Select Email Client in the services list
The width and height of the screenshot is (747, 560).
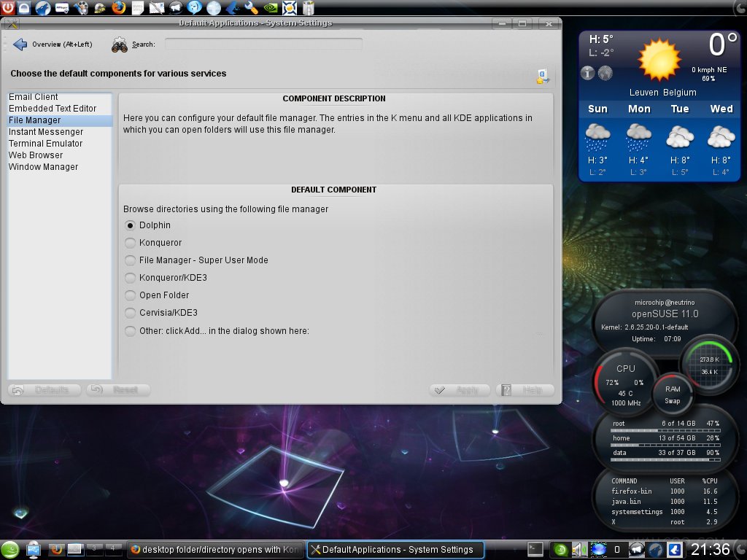(x=60, y=97)
